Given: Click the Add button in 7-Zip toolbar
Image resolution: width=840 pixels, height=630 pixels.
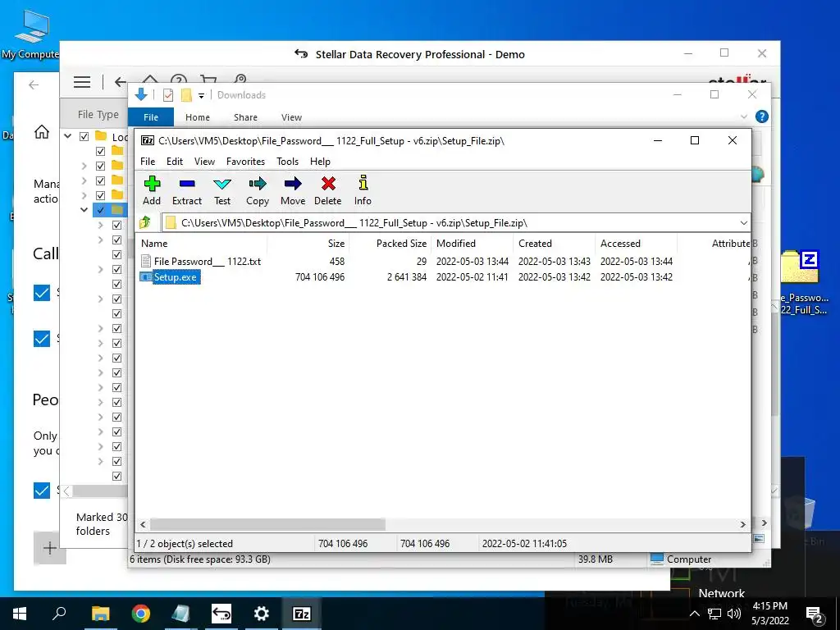Looking at the screenshot, I should [x=152, y=190].
